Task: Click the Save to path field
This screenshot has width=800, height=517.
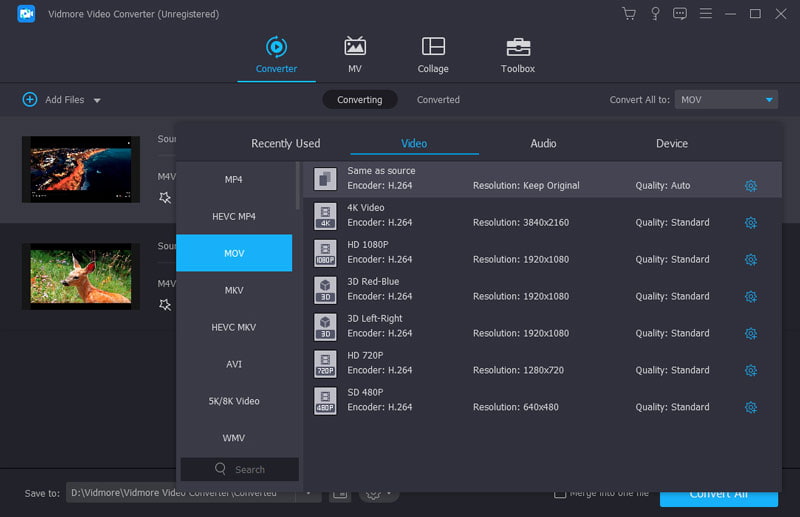Action: tap(181, 493)
